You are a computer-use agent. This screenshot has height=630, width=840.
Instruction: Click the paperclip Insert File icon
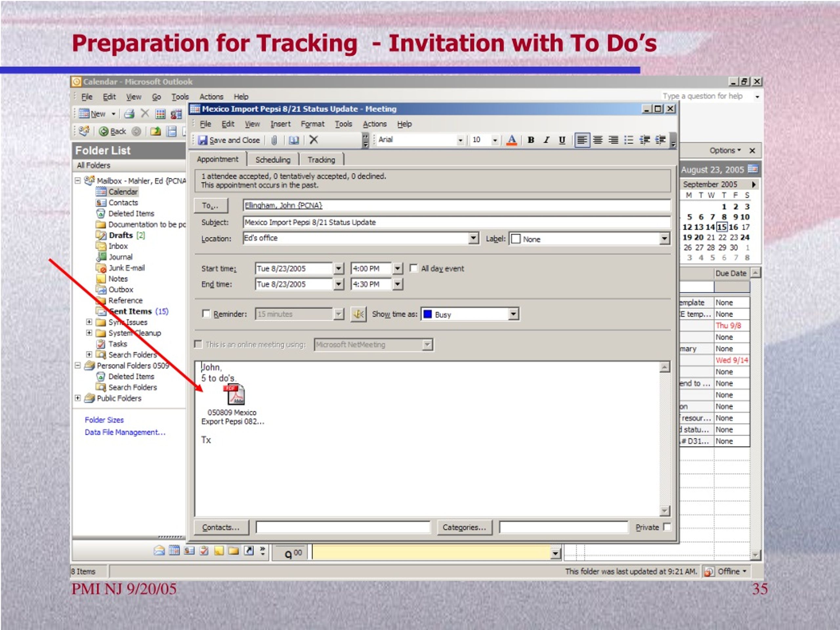(274, 140)
